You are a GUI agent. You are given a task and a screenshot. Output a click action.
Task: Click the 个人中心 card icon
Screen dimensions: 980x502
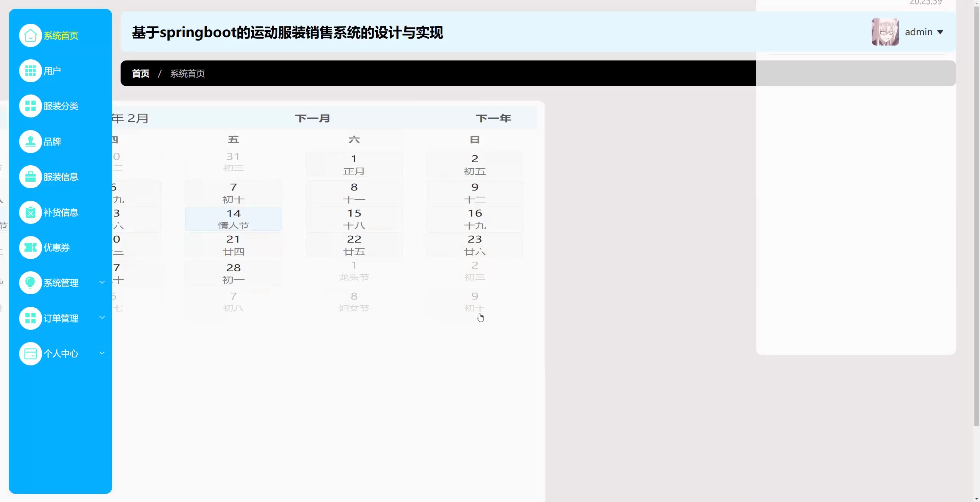coord(30,354)
